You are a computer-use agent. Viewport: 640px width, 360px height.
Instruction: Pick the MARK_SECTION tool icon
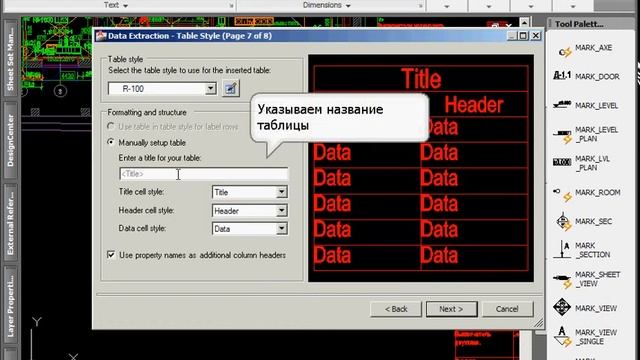(562, 249)
